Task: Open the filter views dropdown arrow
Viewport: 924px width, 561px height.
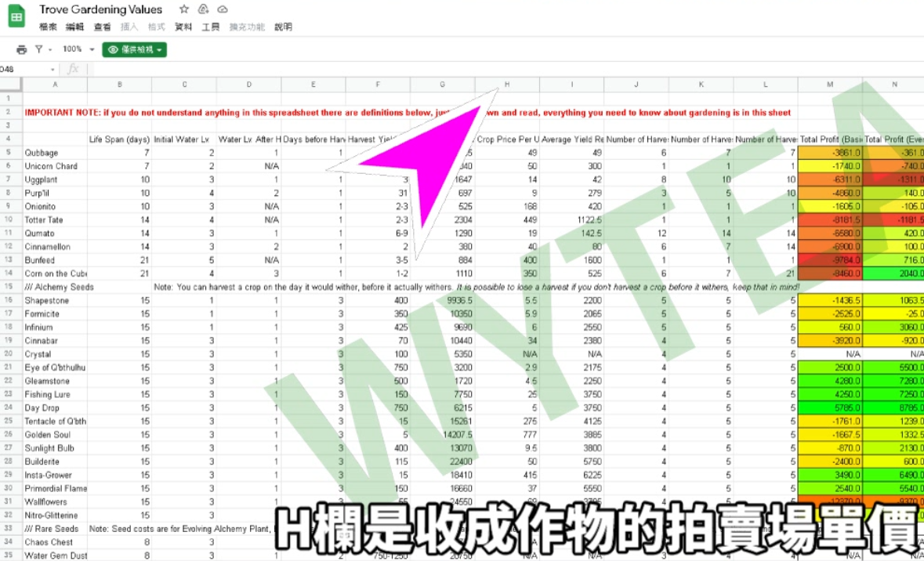Action: point(50,50)
